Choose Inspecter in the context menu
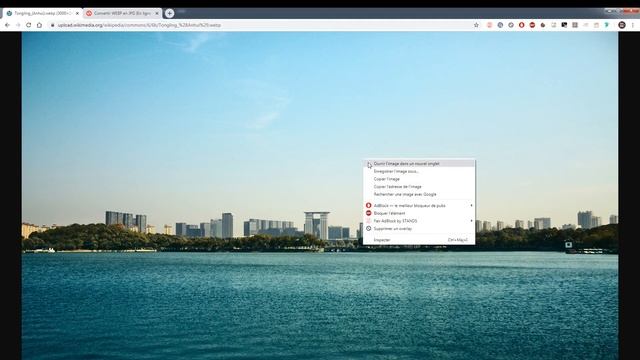This screenshot has width=640, height=360. 419,240
